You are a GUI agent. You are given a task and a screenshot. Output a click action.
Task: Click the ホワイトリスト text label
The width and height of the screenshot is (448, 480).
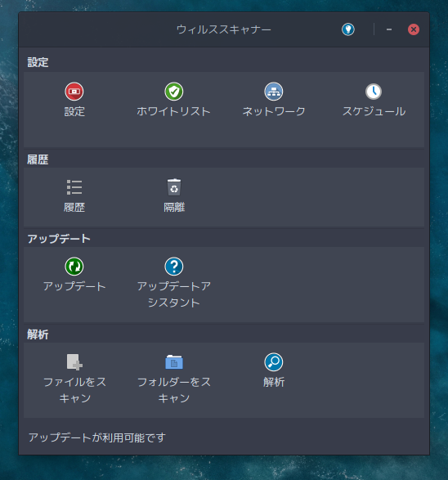click(x=173, y=111)
